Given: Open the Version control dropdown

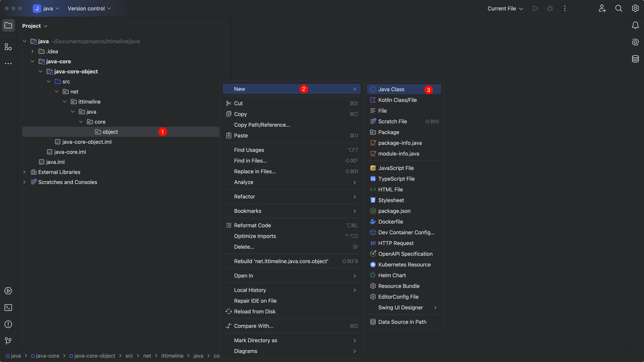Looking at the screenshot, I should point(89,9).
